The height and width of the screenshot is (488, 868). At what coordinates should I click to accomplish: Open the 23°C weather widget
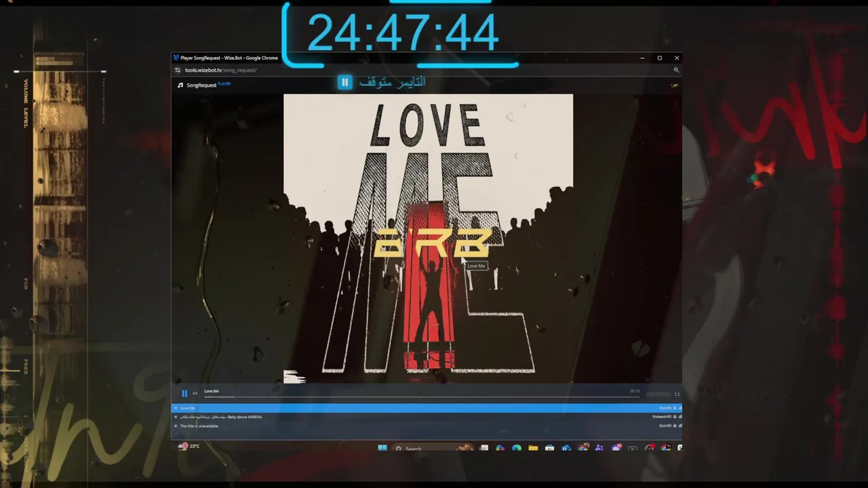click(189, 446)
